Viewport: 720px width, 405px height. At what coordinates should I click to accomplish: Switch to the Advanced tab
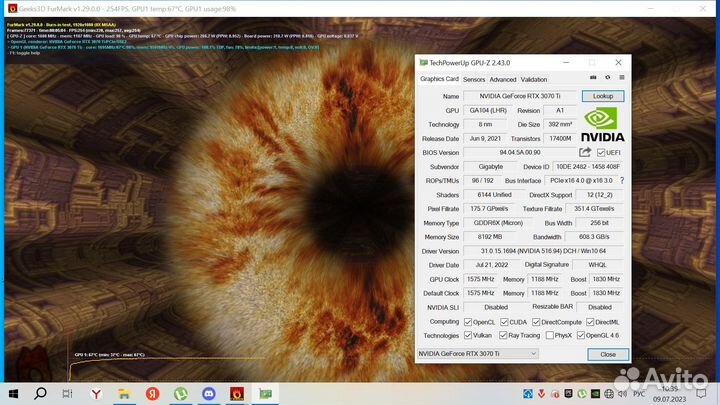pyautogui.click(x=503, y=79)
